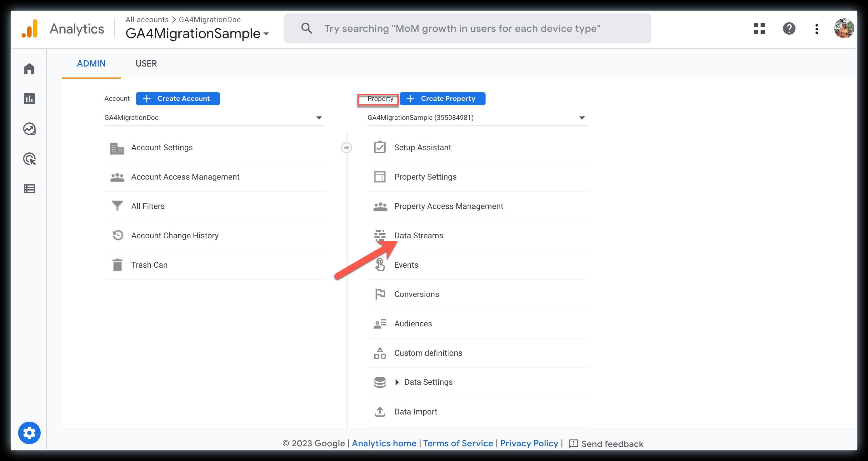Click Send feedback in the footer
Viewport: 868px width, 461px height.
tap(606, 444)
